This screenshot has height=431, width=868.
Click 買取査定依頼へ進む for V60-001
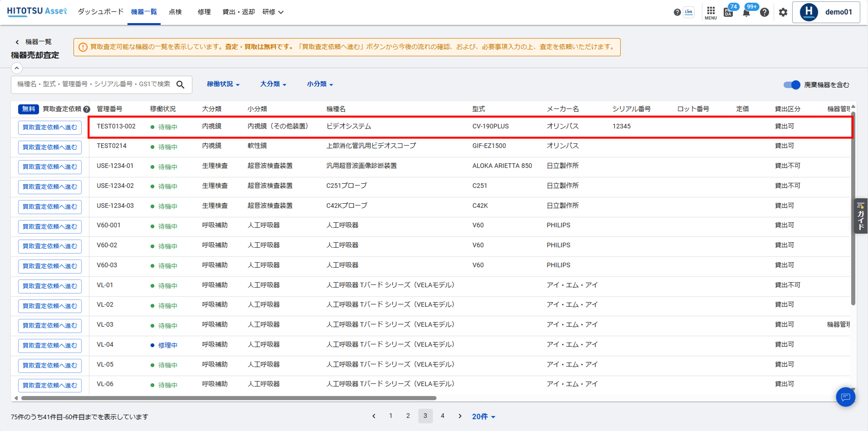(x=50, y=226)
